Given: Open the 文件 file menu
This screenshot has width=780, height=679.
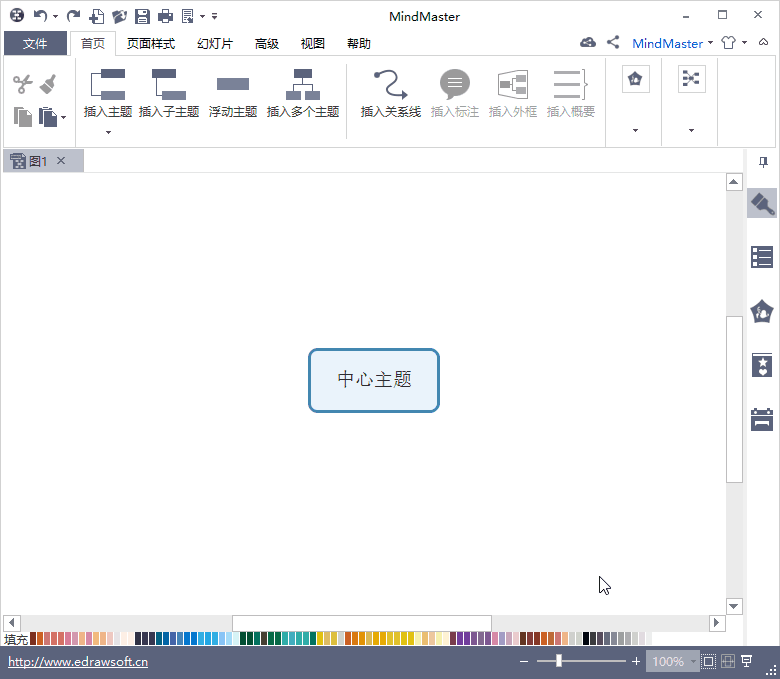Looking at the screenshot, I should pos(35,43).
